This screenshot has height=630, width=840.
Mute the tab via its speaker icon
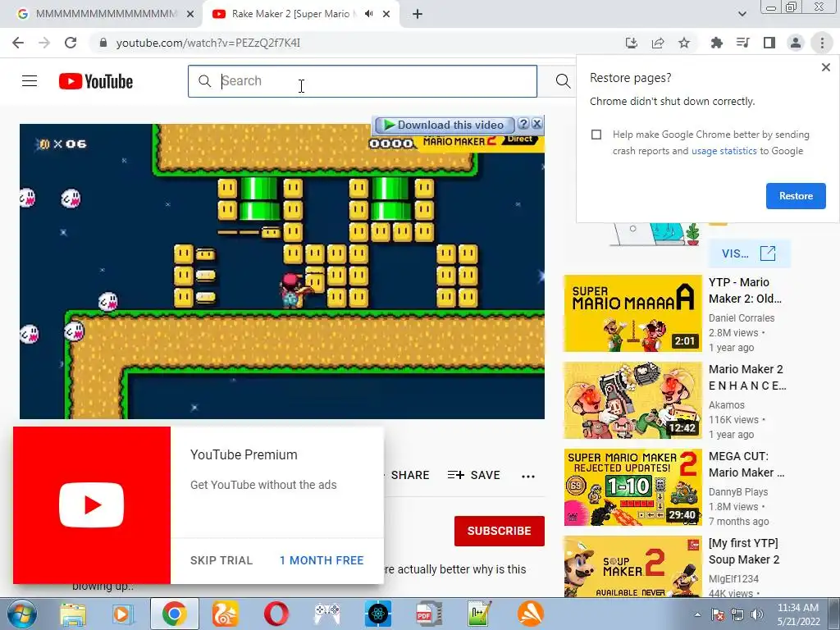(x=368, y=14)
